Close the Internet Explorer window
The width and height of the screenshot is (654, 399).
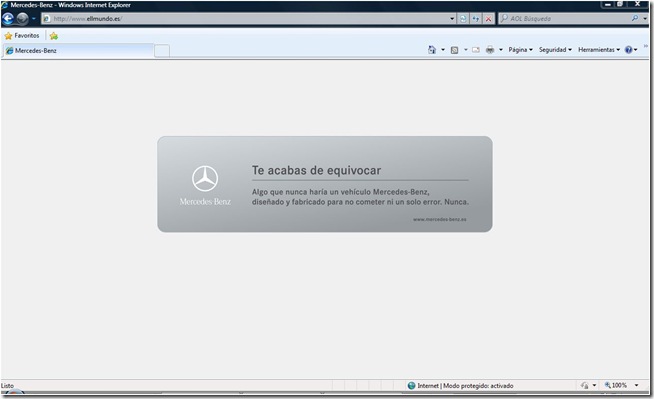coord(638,4)
